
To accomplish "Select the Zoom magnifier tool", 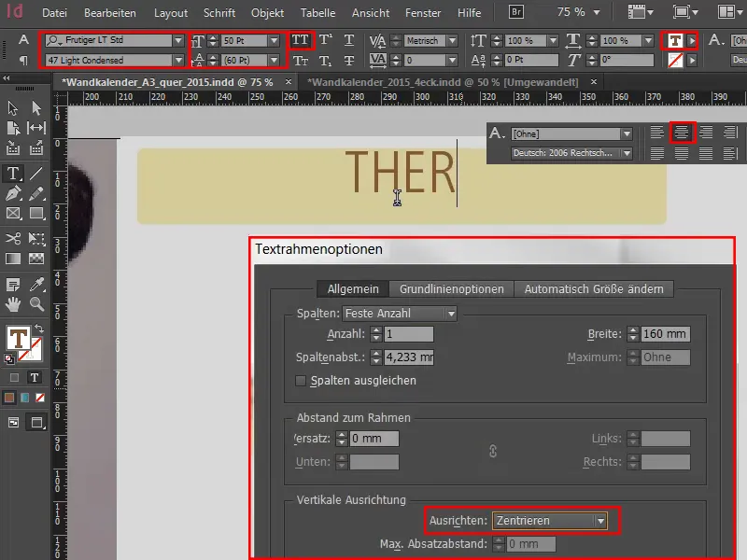I will pos(36,304).
